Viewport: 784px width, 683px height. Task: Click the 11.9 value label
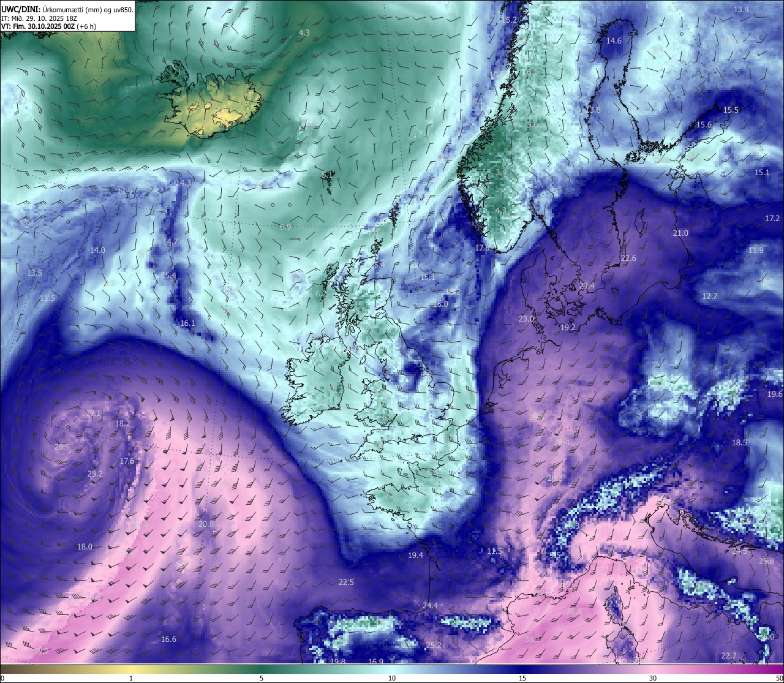756,251
